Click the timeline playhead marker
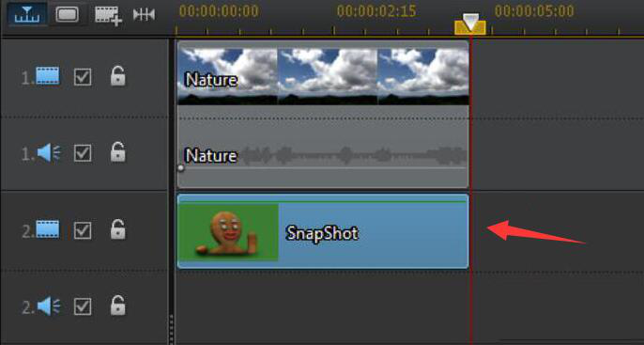 470,24
